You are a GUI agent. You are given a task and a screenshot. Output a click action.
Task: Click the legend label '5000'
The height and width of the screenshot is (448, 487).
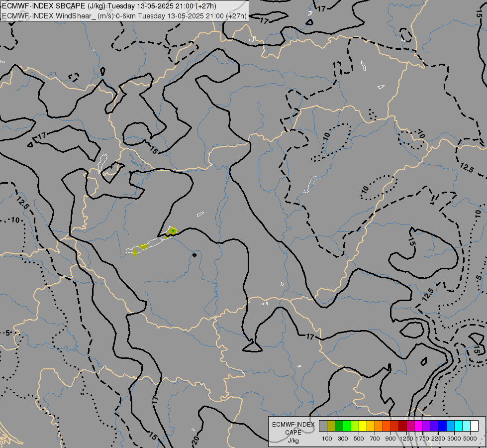point(470,439)
